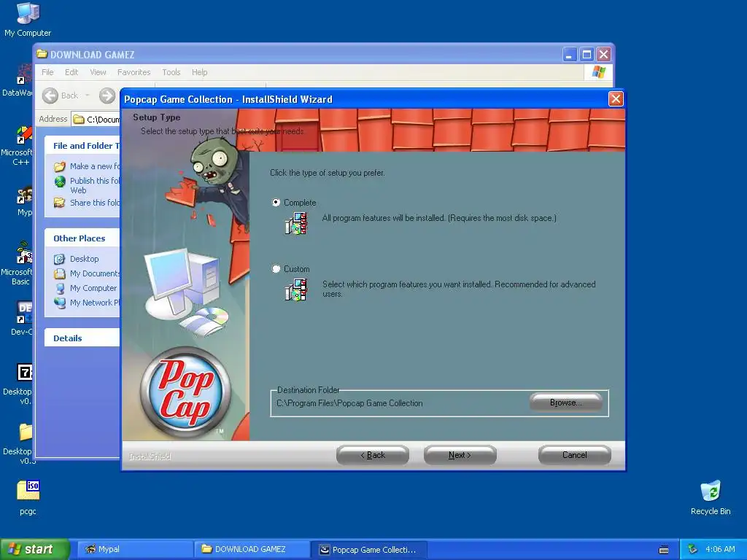Open My Computer link in Other Places
This screenshot has width=747, height=560.
[x=93, y=288]
